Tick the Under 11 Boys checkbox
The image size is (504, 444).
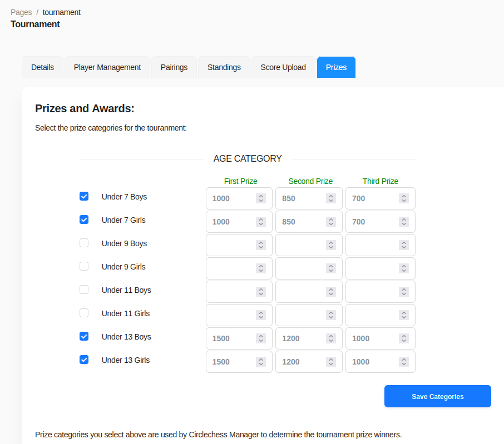tap(84, 290)
